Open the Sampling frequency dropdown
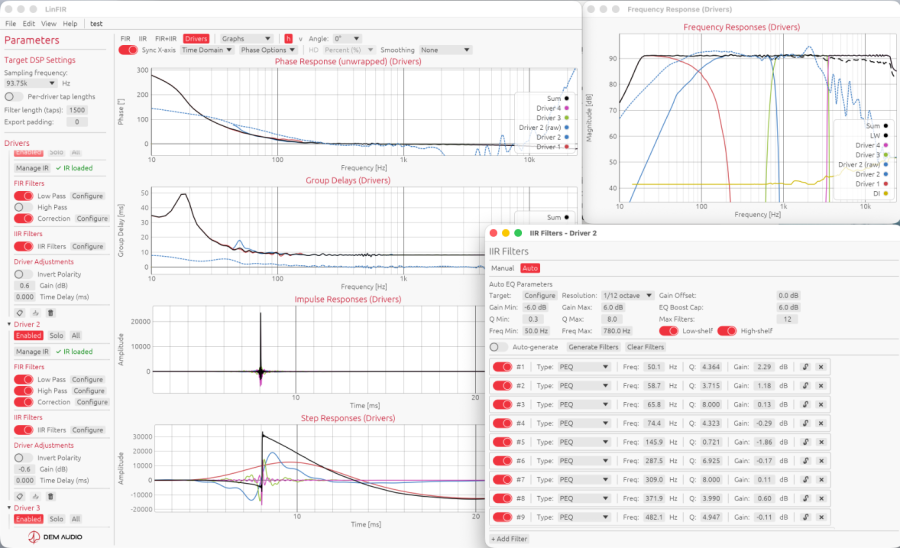This screenshot has width=900, height=548. [31, 83]
